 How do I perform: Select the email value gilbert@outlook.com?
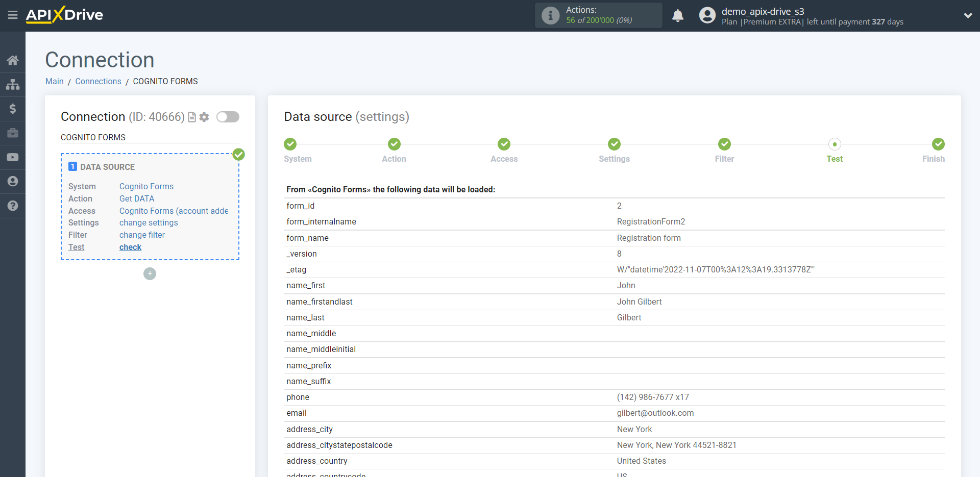point(655,413)
